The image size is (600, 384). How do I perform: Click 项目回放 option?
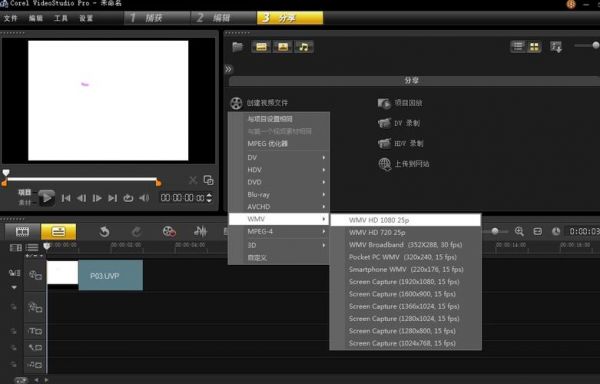pyautogui.click(x=400, y=103)
